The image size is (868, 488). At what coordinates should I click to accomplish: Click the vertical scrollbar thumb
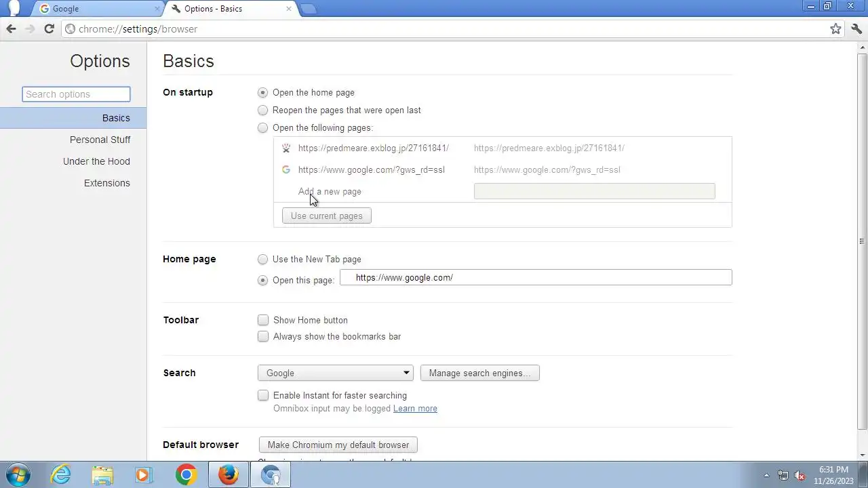click(862, 241)
